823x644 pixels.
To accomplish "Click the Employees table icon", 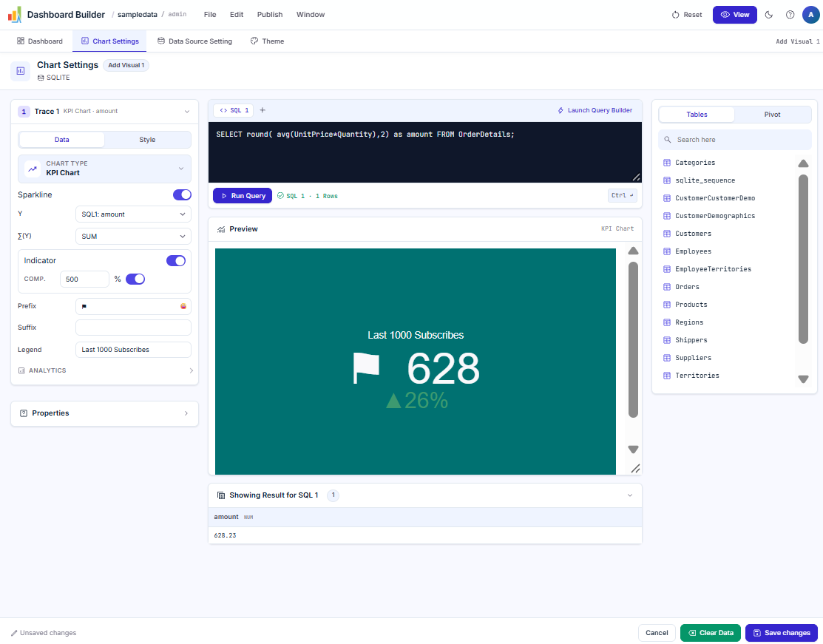I will pyautogui.click(x=667, y=251).
